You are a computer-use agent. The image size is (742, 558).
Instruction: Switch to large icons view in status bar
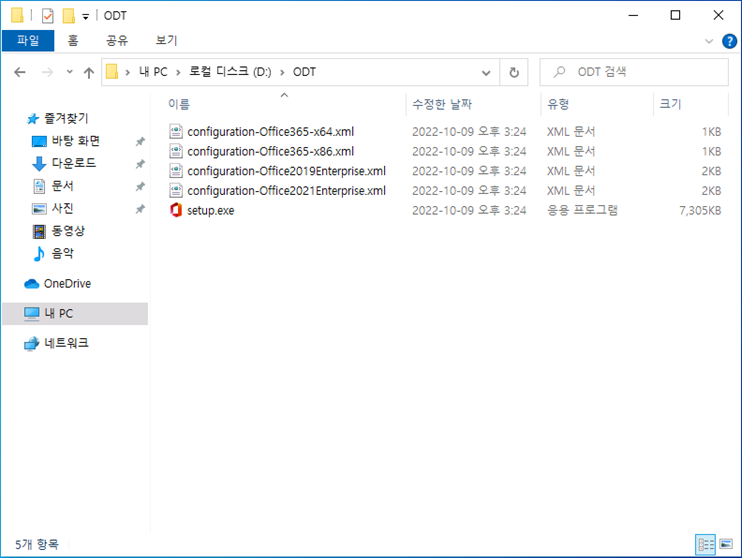point(726,544)
